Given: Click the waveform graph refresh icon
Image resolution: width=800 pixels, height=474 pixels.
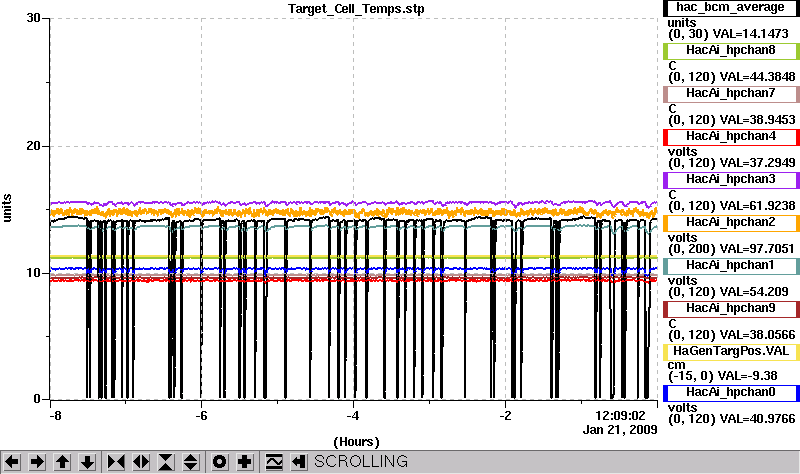Looking at the screenshot, I should (x=274, y=462).
